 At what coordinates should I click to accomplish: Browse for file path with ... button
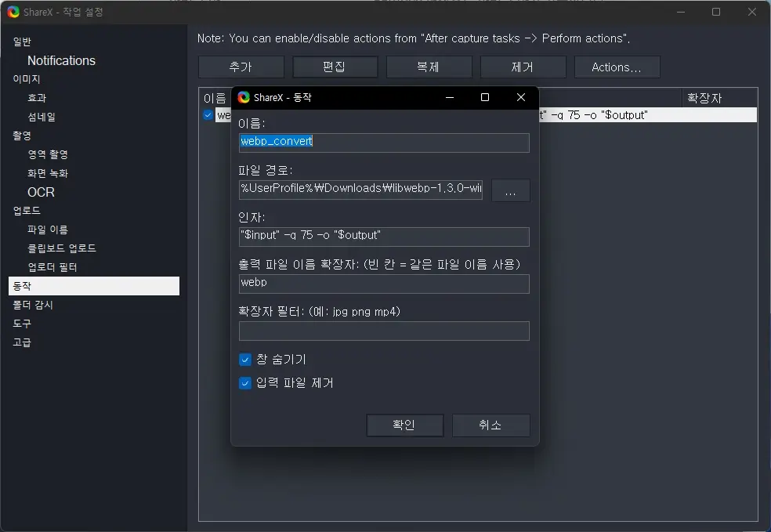click(x=510, y=190)
